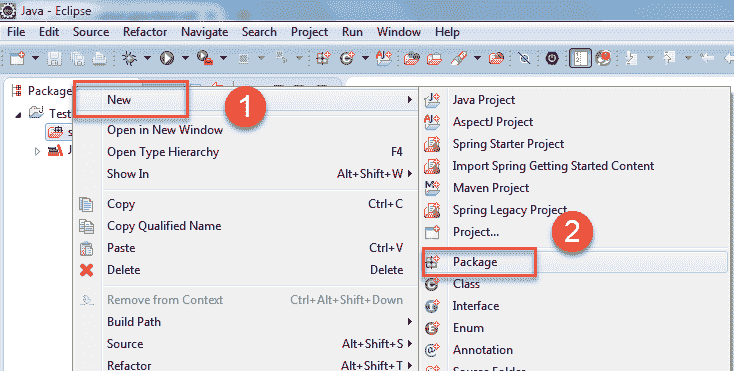The height and width of the screenshot is (371, 734).
Task: Click the Print toolbar icon
Action: [99, 58]
